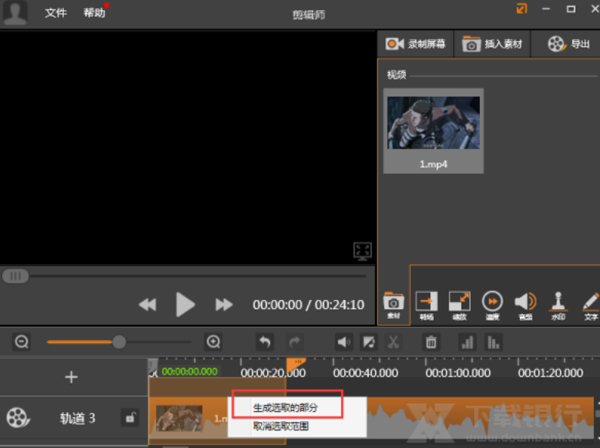Choose 取消选取范围 from context menu
This screenshot has width=600, height=448.
pos(281,426)
